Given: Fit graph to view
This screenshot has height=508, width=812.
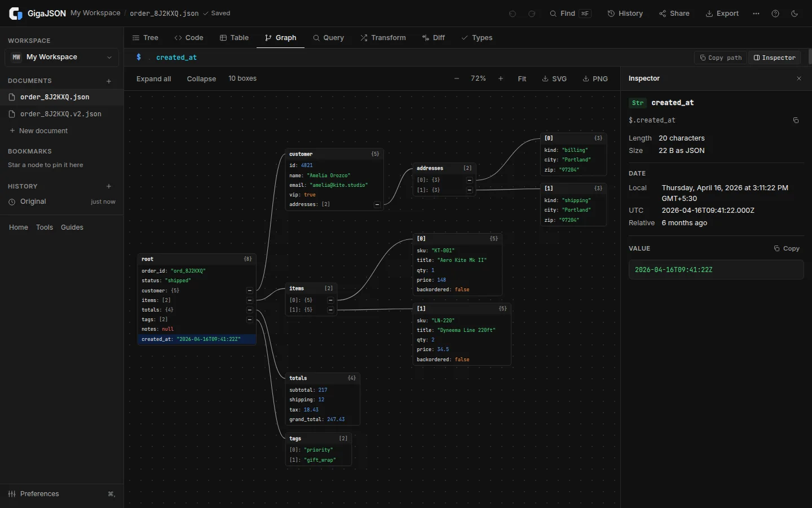Looking at the screenshot, I should 522,79.
